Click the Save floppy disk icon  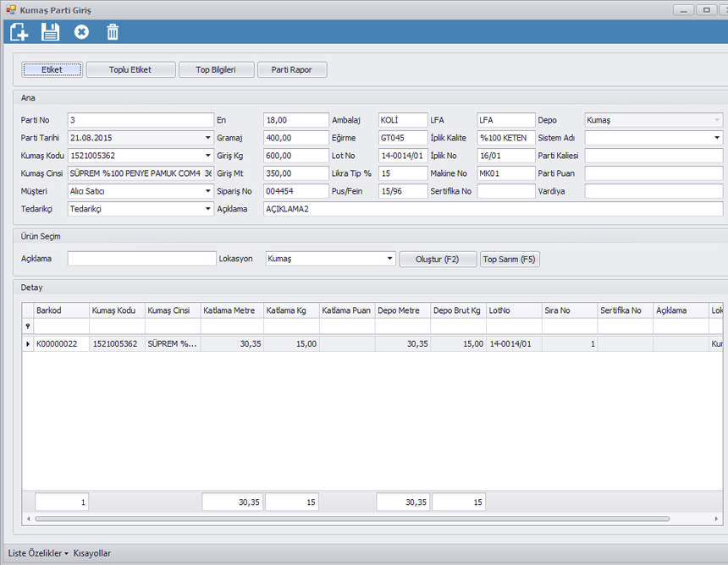coord(50,32)
